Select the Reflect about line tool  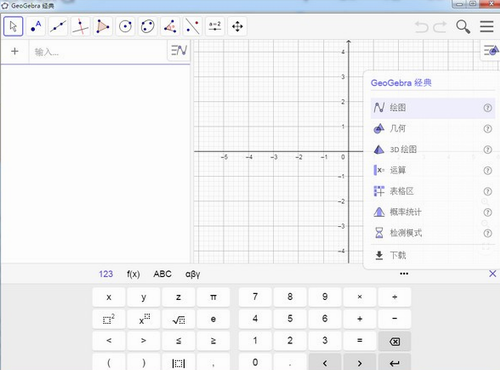click(192, 26)
